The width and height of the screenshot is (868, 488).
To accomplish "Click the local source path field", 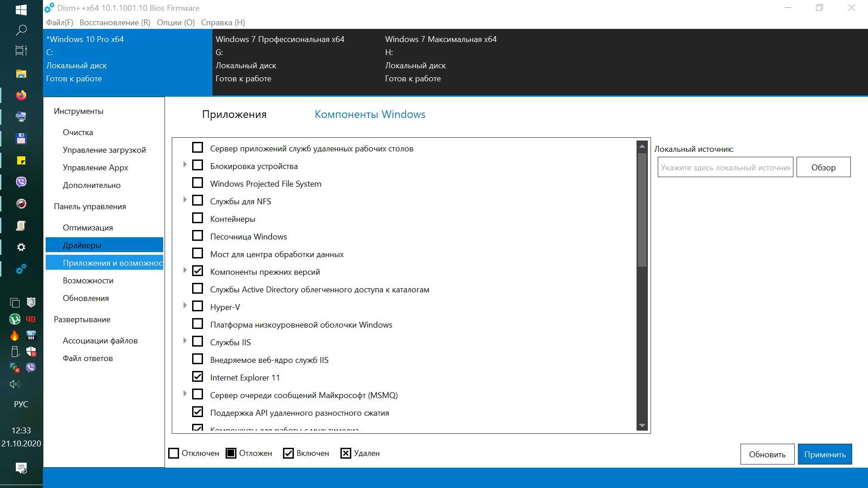I will (x=725, y=167).
